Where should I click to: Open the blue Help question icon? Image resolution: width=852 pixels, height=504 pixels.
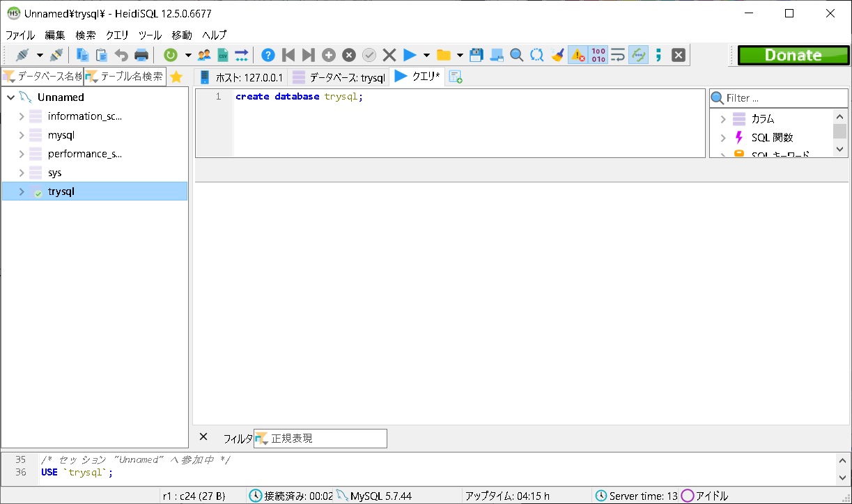coord(268,55)
